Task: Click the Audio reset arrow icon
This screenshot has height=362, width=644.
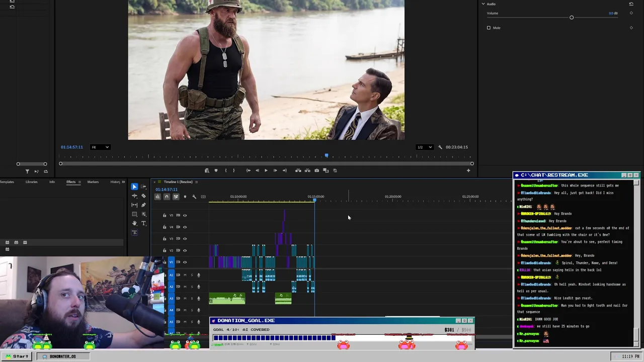Action: pos(631,4)
